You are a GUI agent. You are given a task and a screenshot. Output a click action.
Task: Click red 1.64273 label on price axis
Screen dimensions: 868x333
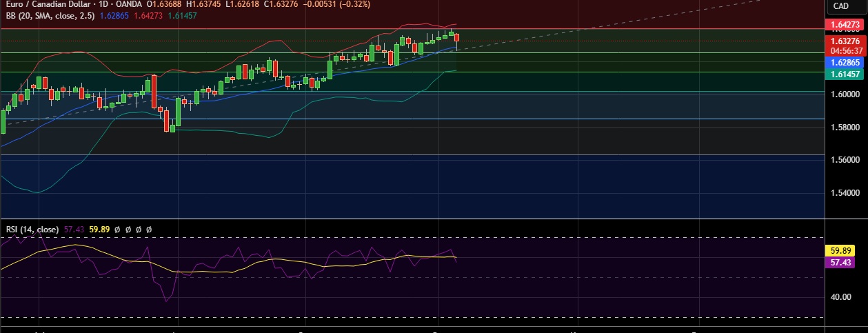click(844, 26)
